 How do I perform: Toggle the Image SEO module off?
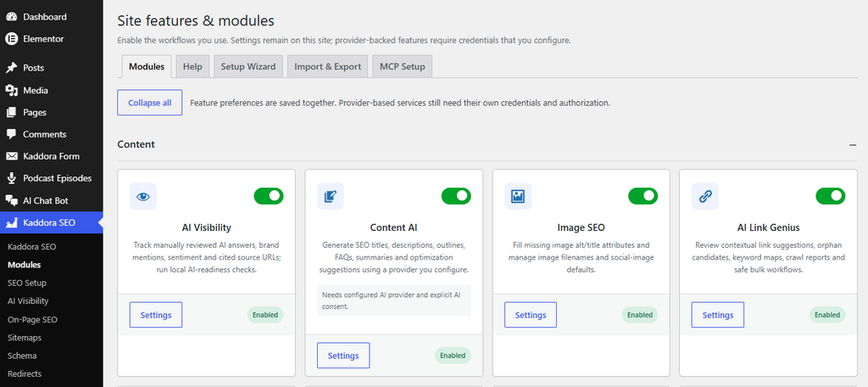[643, 196]
